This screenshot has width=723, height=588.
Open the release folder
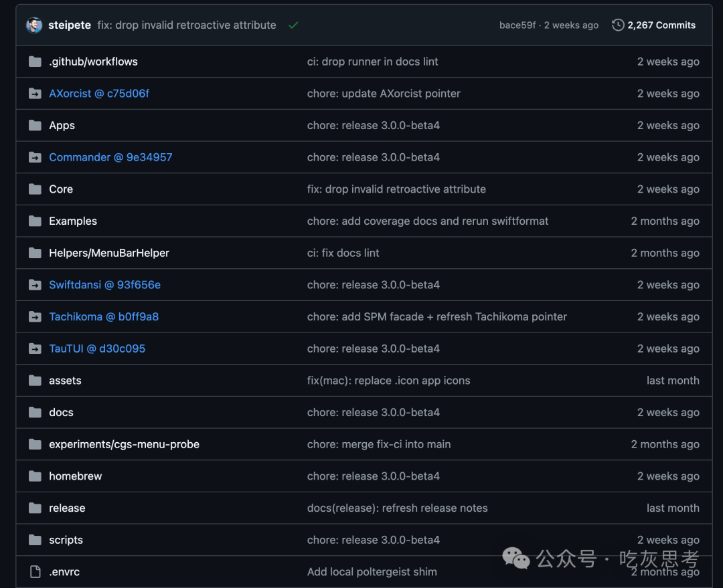coord(67,508)
